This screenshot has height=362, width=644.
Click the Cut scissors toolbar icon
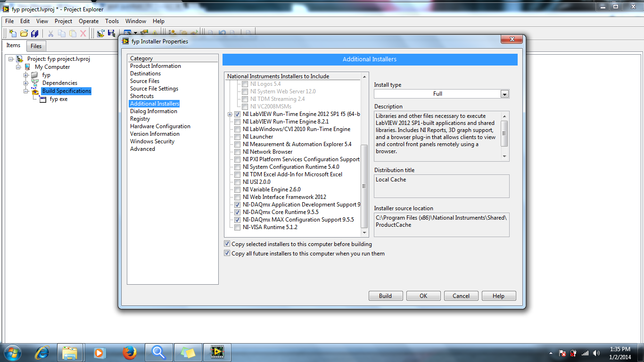pyautogui.click(x=50, y=33)
